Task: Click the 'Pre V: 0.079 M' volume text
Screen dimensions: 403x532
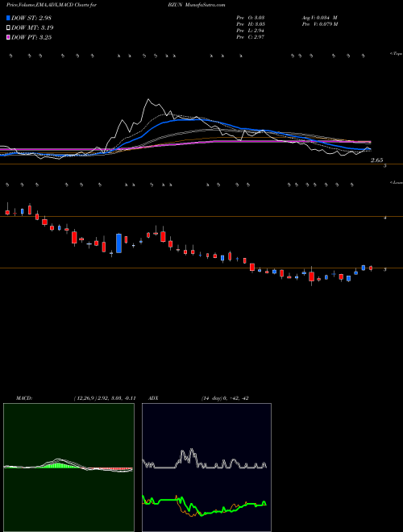Action: point(319,24)
